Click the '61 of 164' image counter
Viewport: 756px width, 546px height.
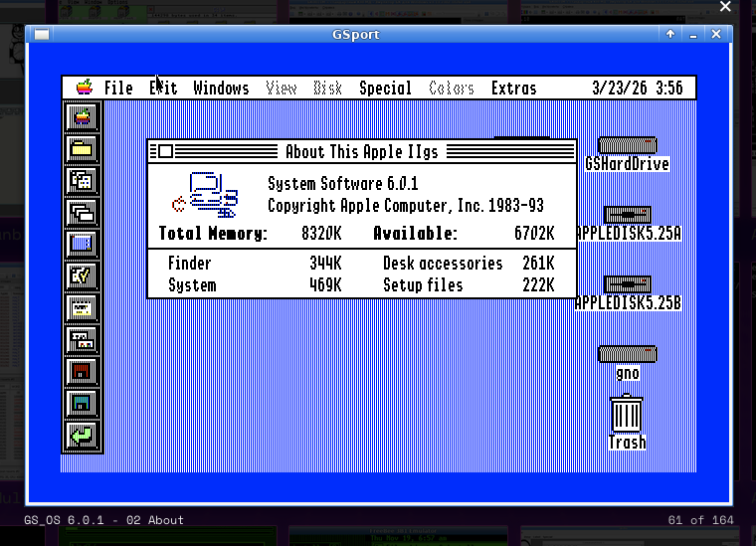click(x=700, y=520)
